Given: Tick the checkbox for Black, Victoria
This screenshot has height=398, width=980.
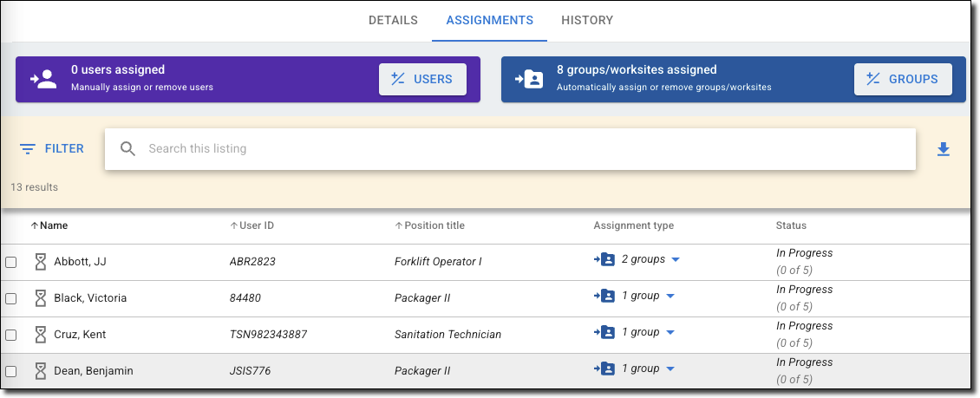Looking at the screenshot, I should (11, 299).
